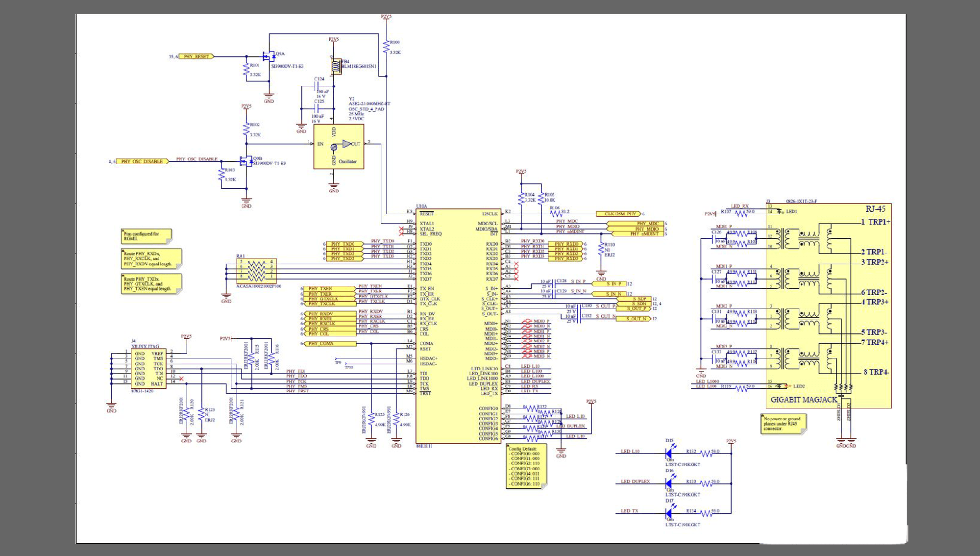Image resolution: width=980 pixels, height=556 pixels.
Task: Select the 'Route PHY_RXDx' equal length note
Action: click(x=151, y=258)
